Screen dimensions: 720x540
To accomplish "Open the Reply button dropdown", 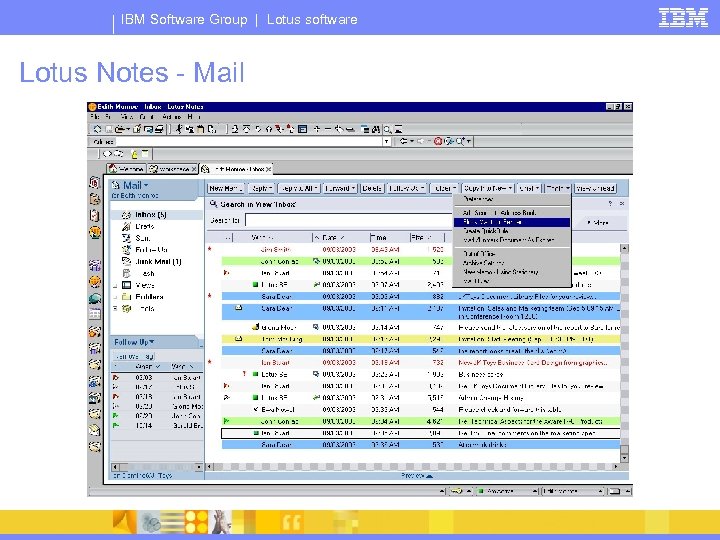I will coord(262,188).
